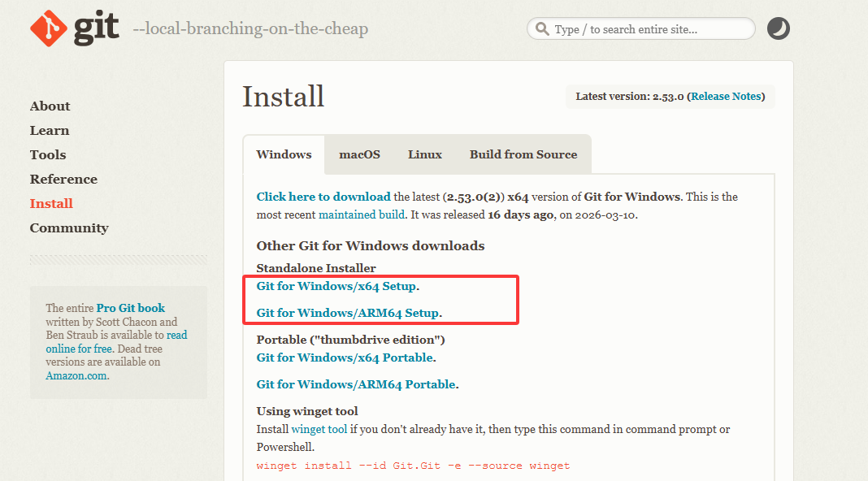Select the Windows tab
The image size is (868, 481).
(284, 154)
